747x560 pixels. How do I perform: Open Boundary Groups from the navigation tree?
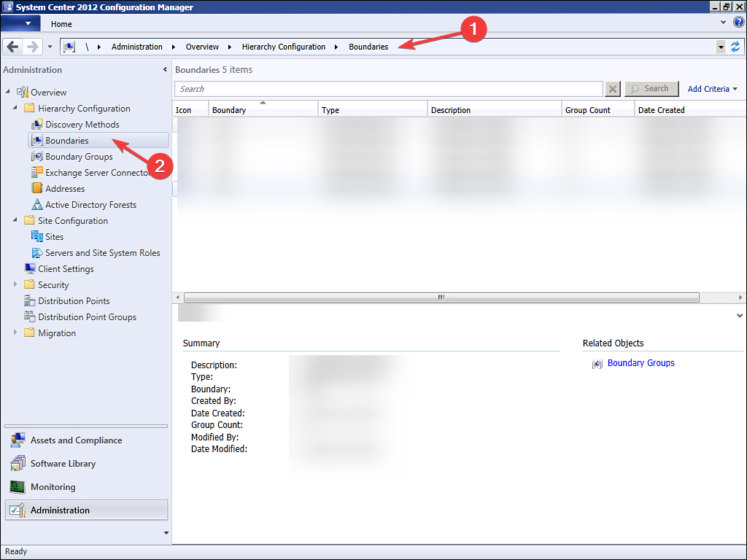77,156
